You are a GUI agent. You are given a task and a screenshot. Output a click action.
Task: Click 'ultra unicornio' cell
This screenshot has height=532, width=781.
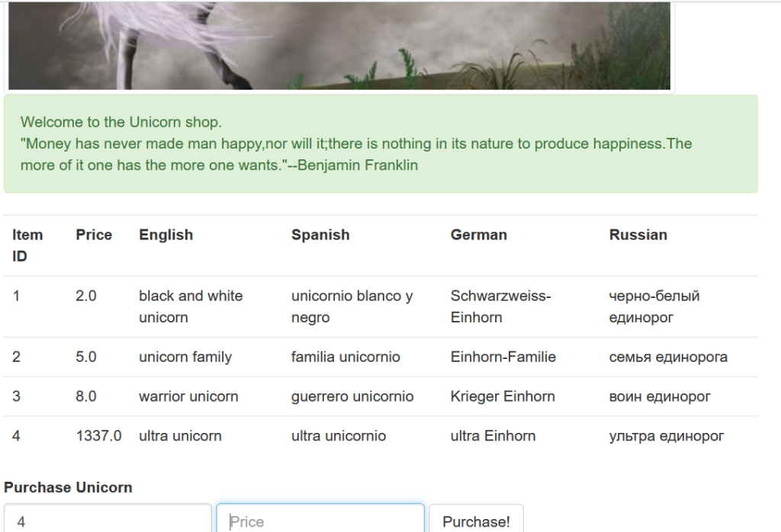click(x=338, y=436)
